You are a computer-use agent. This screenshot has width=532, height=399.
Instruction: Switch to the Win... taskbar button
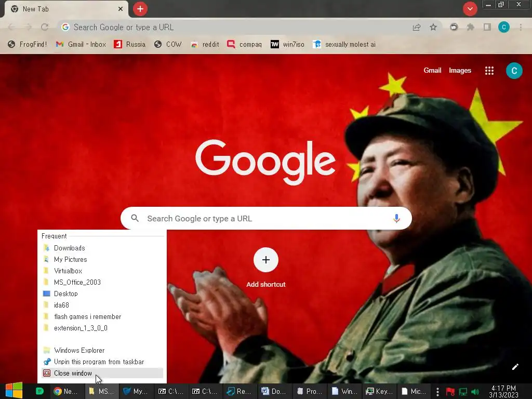point(344,391)
